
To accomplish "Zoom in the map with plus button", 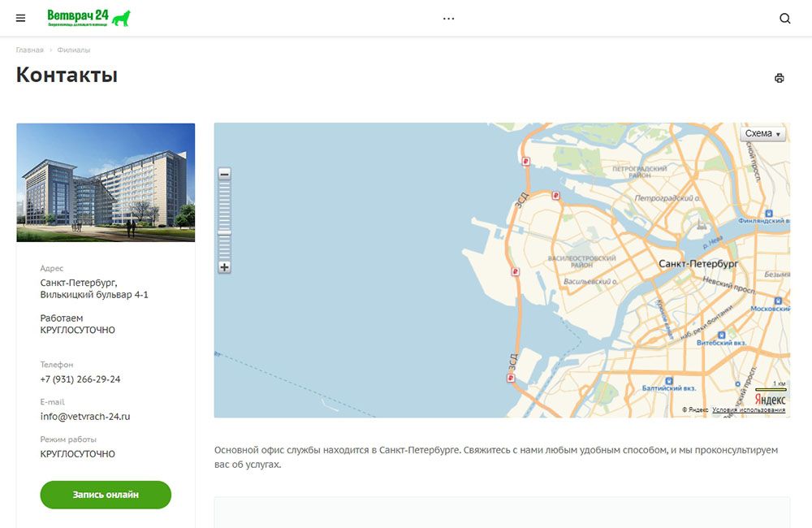I will click(225, 266).
